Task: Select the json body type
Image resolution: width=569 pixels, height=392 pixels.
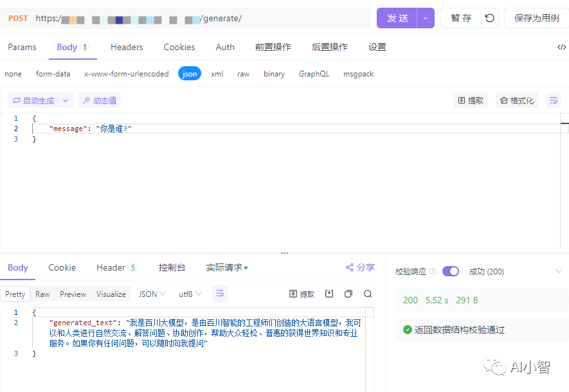Action: click(x=190, y=74)
